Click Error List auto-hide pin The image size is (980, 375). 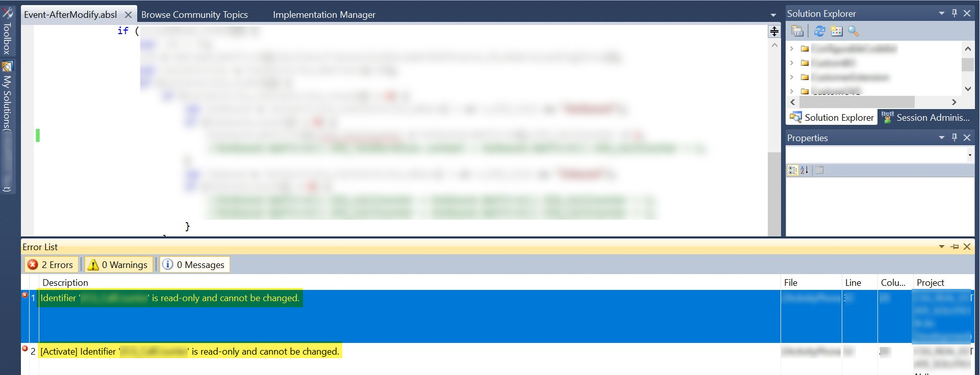(x=954, y=247)
